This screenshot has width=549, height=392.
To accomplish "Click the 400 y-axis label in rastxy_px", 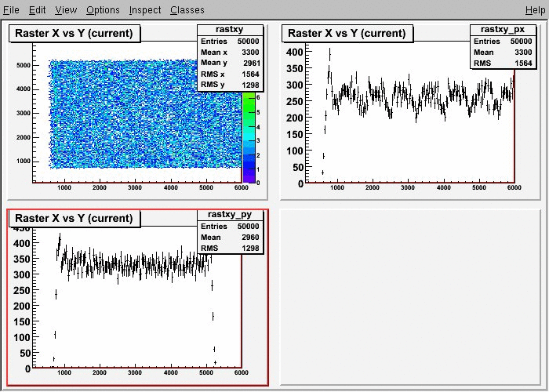I will point(294,52).
